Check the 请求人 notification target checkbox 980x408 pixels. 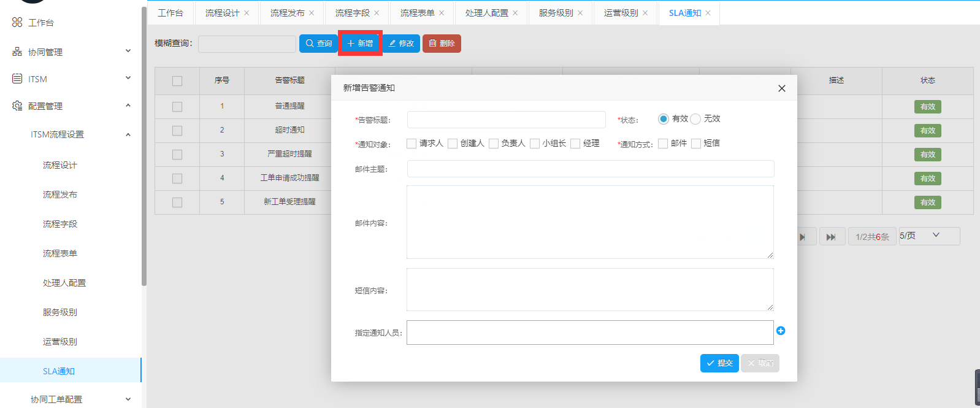412,144
